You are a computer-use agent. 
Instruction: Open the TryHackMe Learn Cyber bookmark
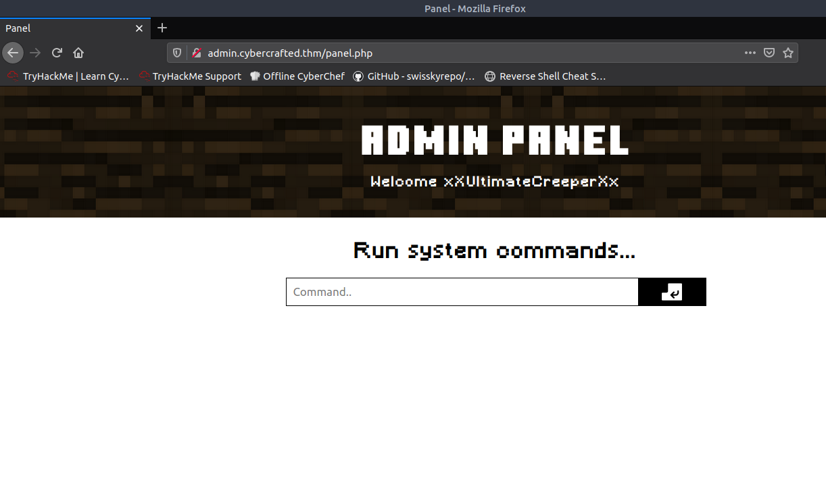[68, 76]
